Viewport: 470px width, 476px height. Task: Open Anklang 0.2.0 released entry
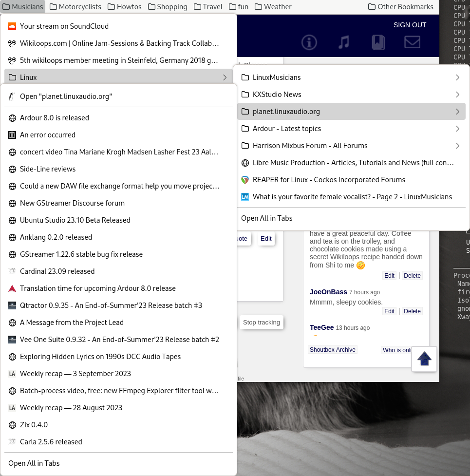(x=119, y=237)
